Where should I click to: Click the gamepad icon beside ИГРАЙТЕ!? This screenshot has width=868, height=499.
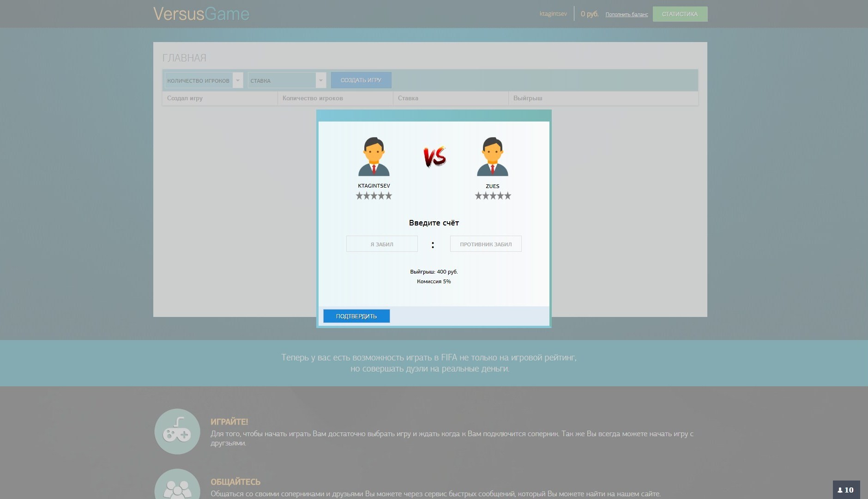[x=177, y=432]
